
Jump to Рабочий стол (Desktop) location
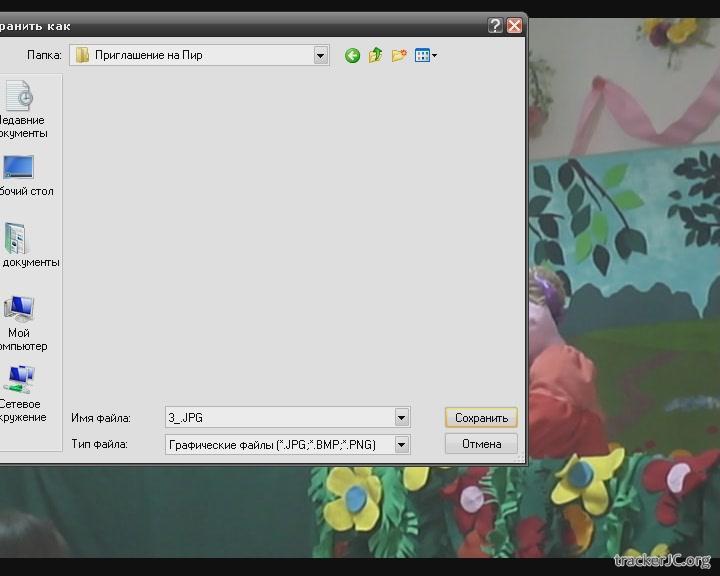coord(22,175)
